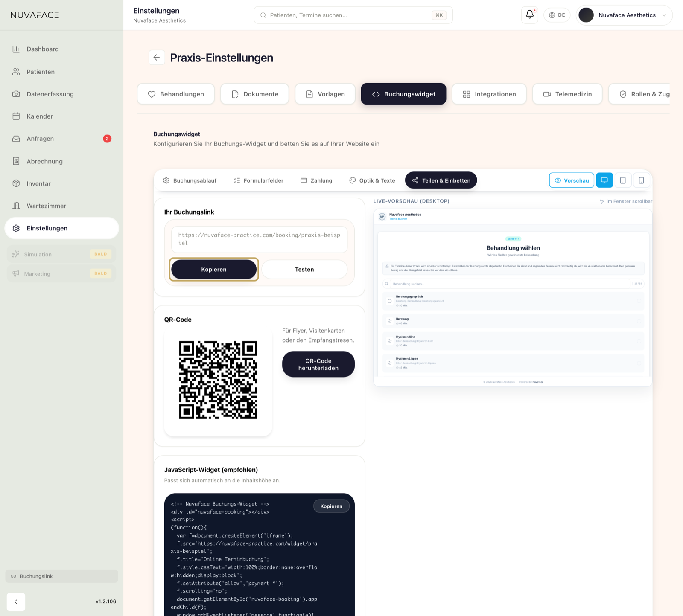The width and height of the screenshot is (683, 616).
Task: Go to Patienten in the sidebar
Action: [x=61, y=72]
